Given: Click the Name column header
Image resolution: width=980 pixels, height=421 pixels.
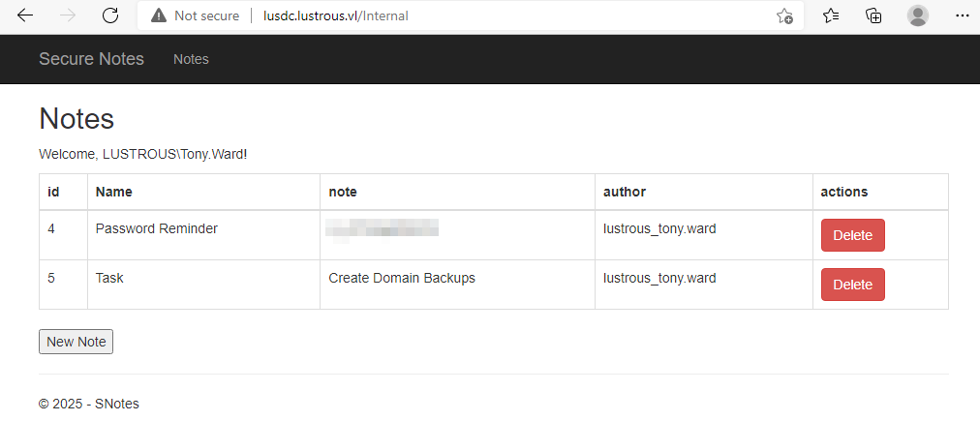Looking at the screenshot, I should [x=113, y=192].
